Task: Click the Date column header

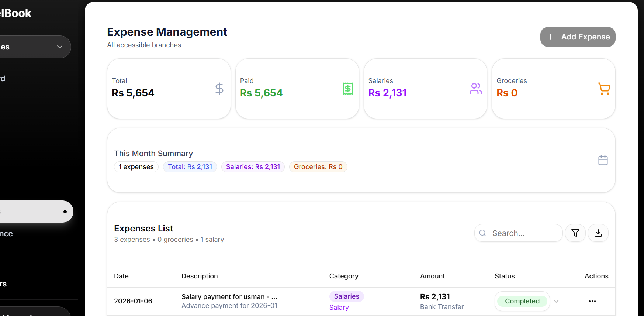Action: coord(121,276)
